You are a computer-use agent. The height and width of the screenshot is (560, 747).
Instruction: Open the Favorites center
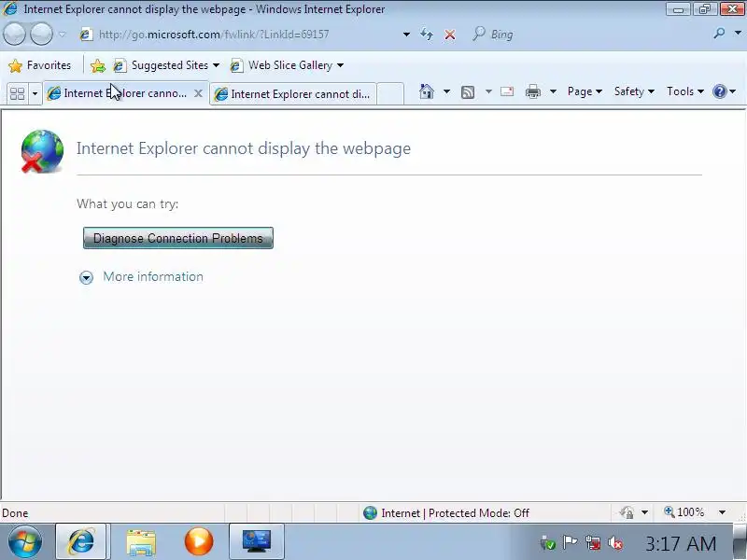pyautogui.click(x=40, y=65)
